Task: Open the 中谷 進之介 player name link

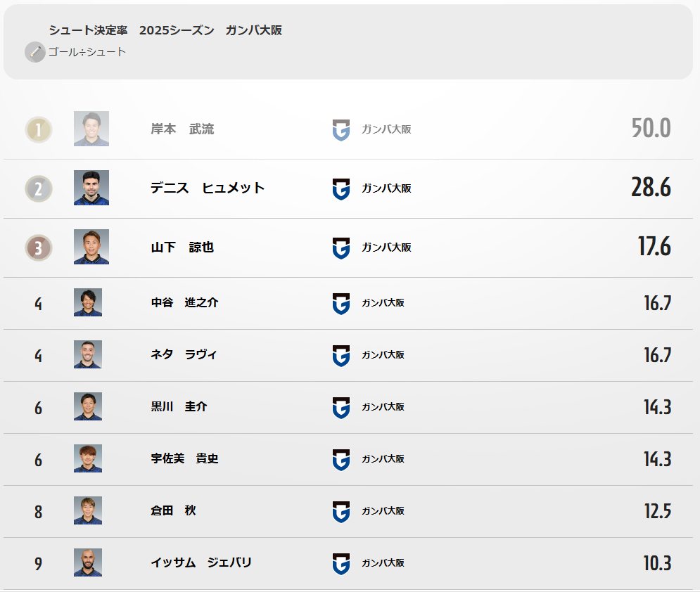Action: [x=185, y=303]
